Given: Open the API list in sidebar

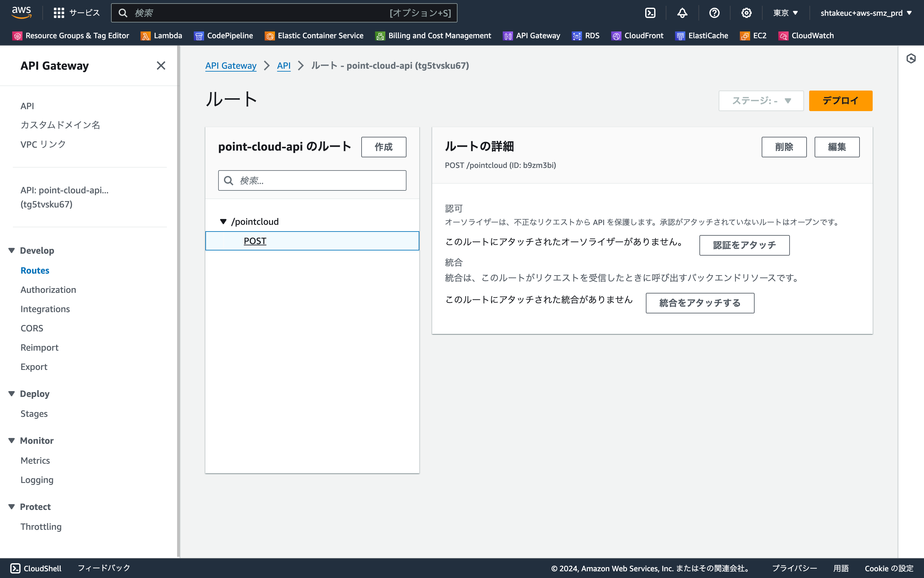Looking at the screenshot, I should click(x=27, y=106).
